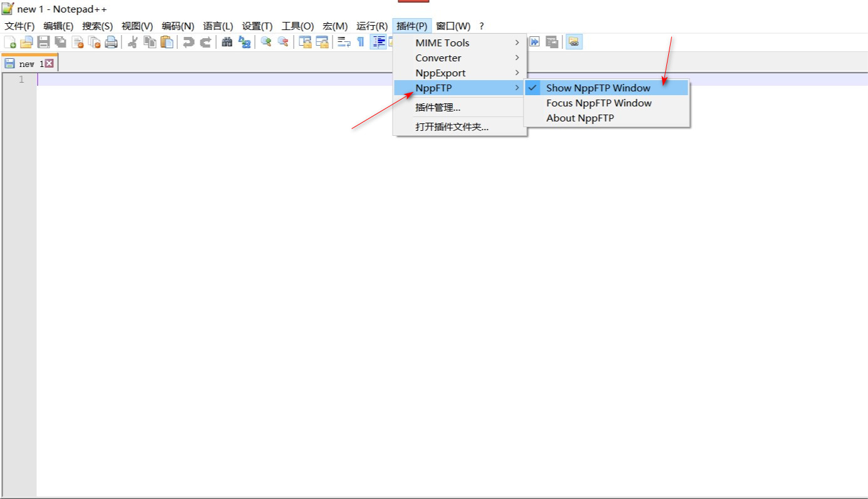The width and height of the screenshot is (868, 499).
Task: Open the 语言(L) menu
Action: click(x=218, y=26)
